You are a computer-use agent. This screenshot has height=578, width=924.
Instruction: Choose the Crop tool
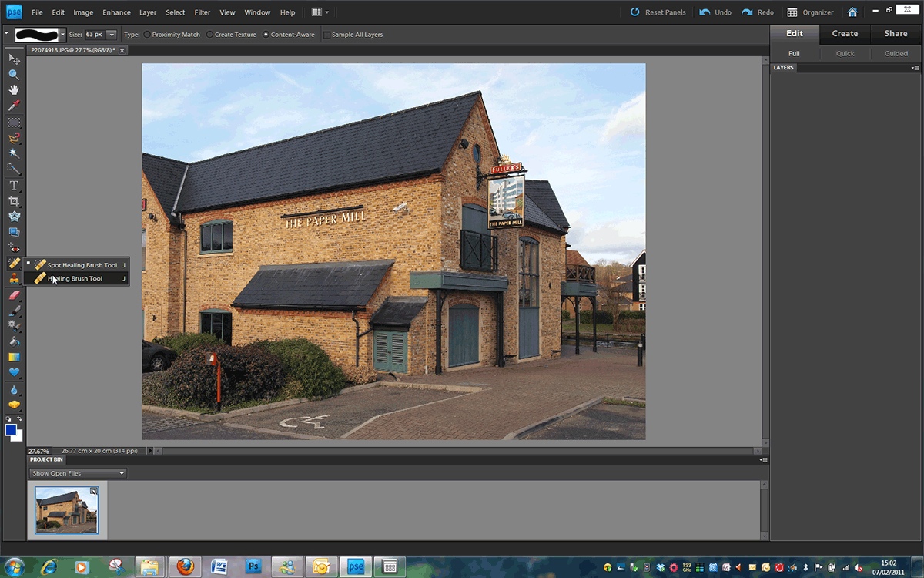pyautogui.click(x=14, y=200)
